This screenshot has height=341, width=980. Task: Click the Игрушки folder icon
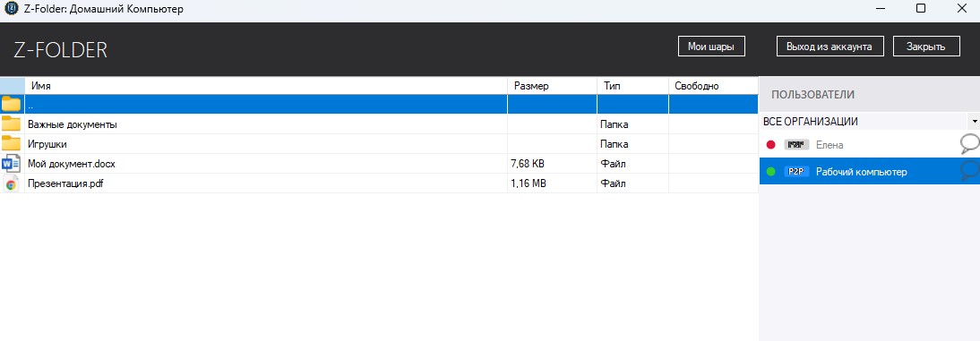pyautogui.click(x=12, y=143)
